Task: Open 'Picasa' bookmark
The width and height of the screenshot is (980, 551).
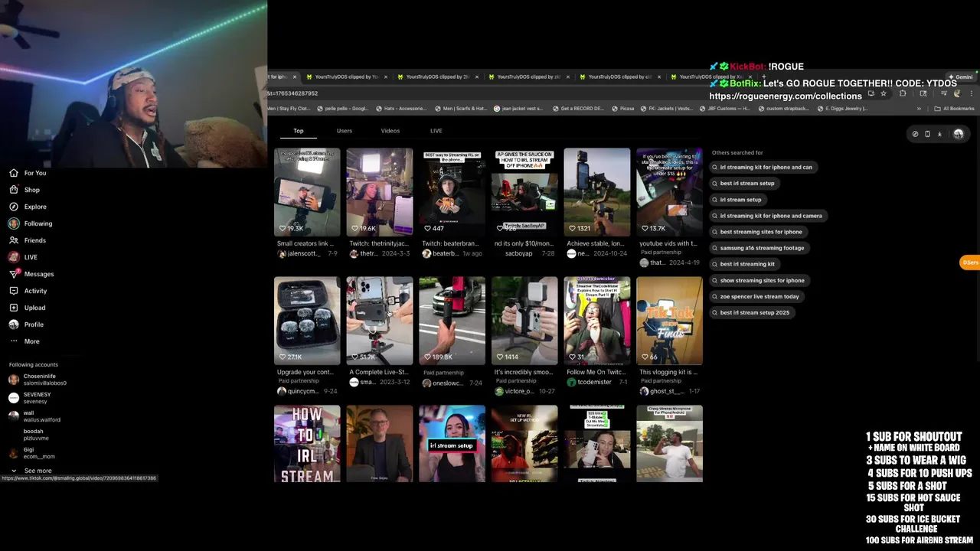Action: click(x=624, y=109)
